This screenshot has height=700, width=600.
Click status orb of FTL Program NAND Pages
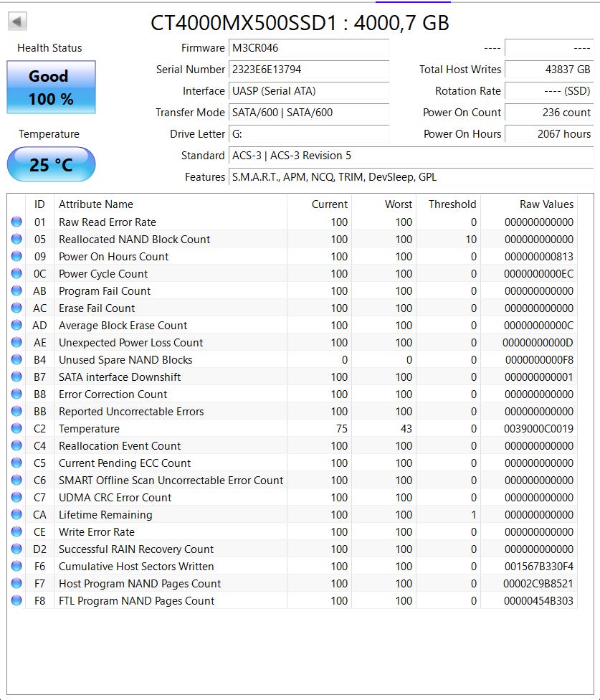coord(16,600)
